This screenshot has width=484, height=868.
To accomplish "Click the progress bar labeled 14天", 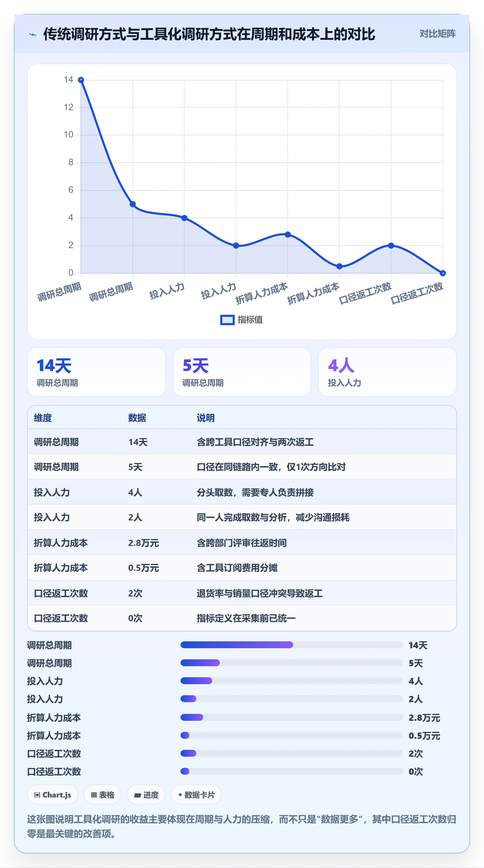I will [292, 645].
